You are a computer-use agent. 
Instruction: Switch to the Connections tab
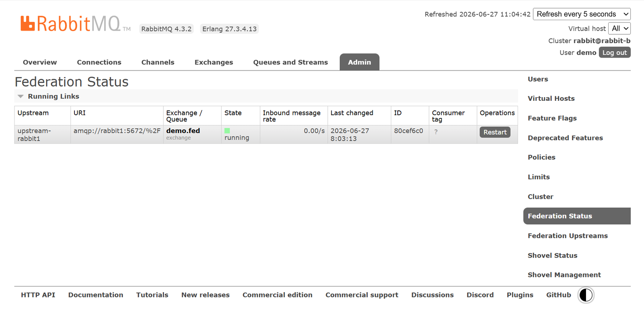pyautogui.click(x=99, y=62)
